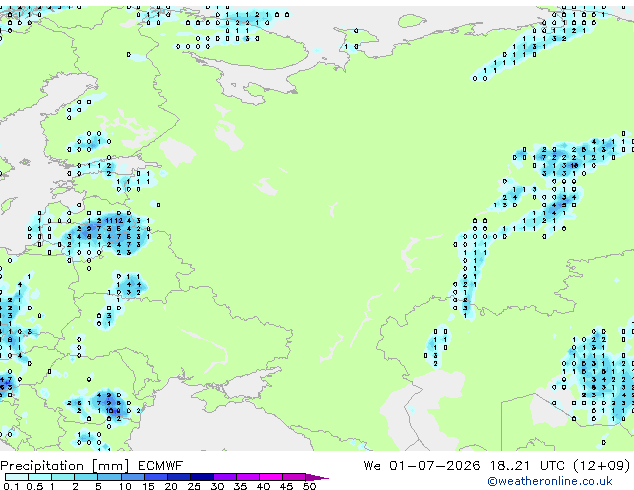This screenshot has height=490, width=634.
Task: Click the 45–50 mm legend swatch
Action: 294,477
